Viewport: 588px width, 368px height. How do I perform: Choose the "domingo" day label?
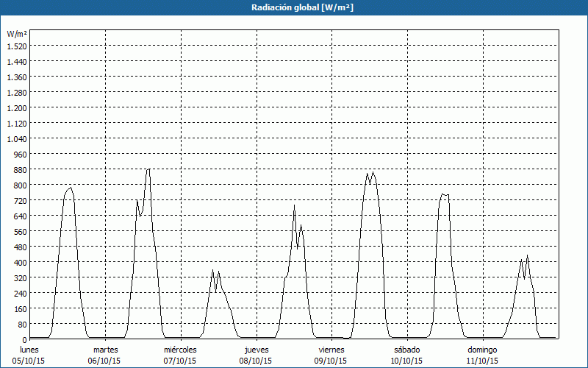482,350
